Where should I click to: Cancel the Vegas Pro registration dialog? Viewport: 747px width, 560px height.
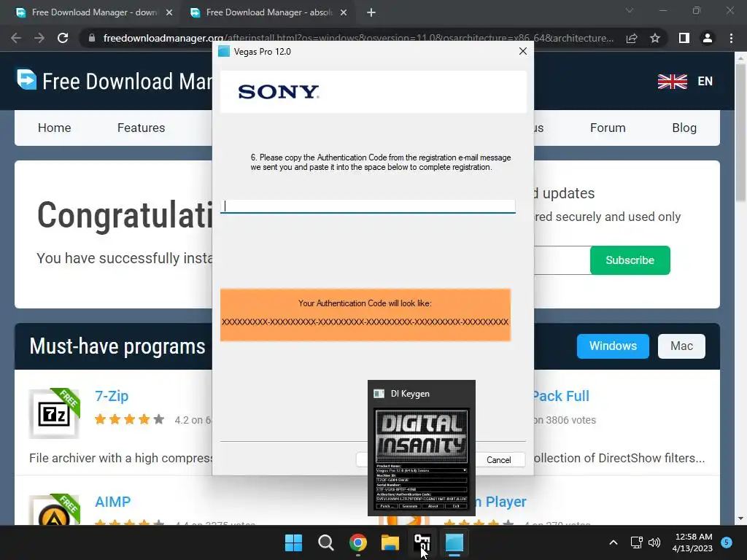[498, 459]
